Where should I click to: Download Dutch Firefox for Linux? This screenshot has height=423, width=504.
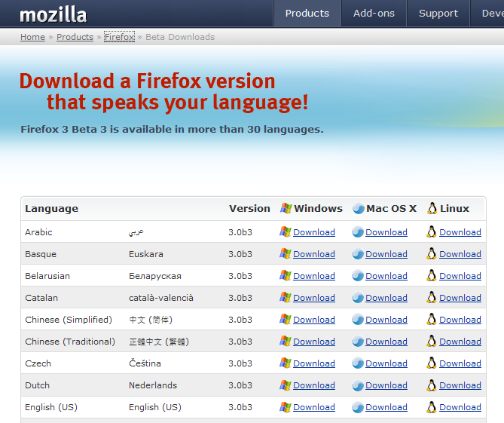pyautogui.click(x=460, y=385)
